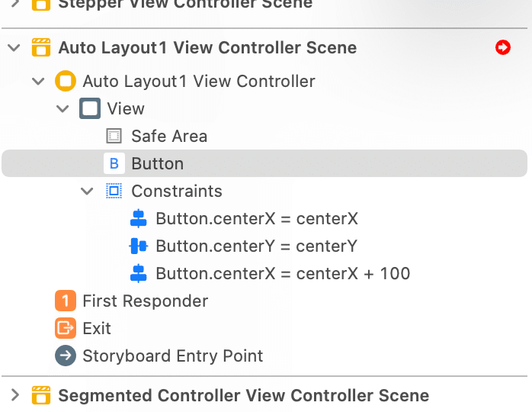Click the Segmented Controller scene storyboard icon

[41, 395]
